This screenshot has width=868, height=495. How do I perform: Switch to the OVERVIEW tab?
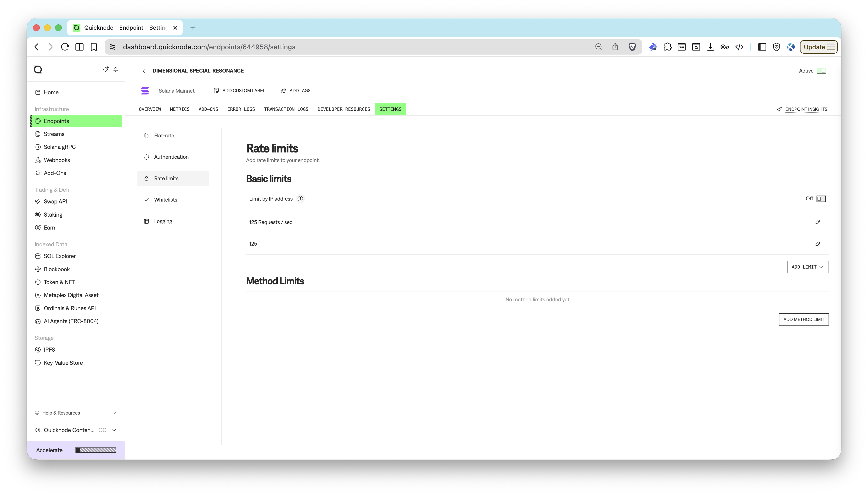pyautogui.click(x=150, y=109)
